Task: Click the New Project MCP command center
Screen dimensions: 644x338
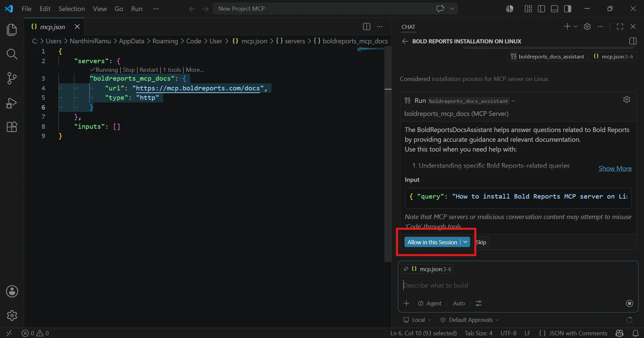Action: pyautogui.click(x=322, y=9)
